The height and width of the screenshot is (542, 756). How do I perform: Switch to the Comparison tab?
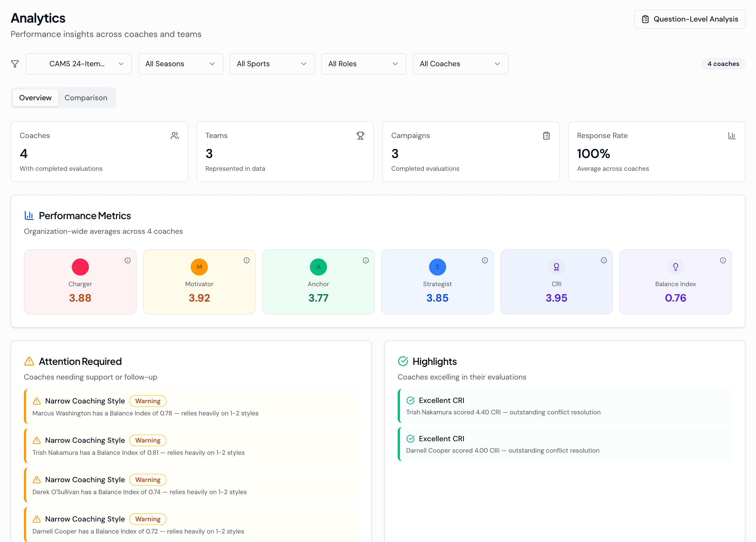click(x=86, y=98)
